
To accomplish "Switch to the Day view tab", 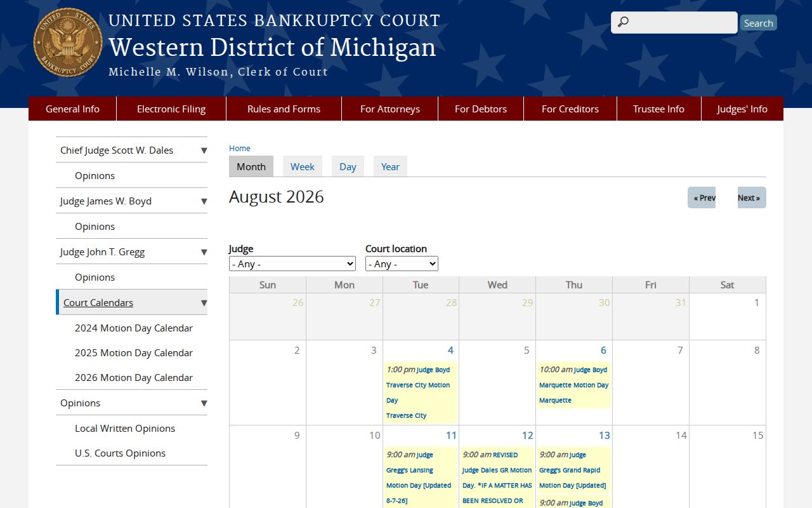I will [348, 166].
